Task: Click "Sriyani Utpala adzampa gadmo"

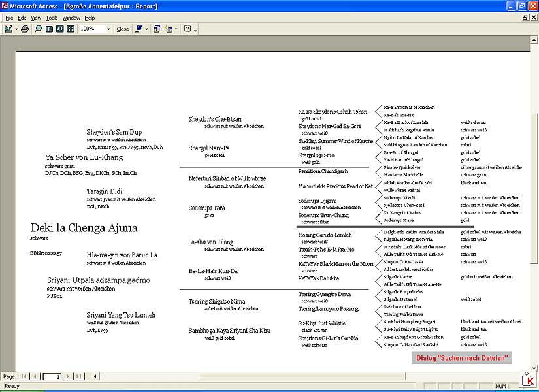Action: pos(99,280)
